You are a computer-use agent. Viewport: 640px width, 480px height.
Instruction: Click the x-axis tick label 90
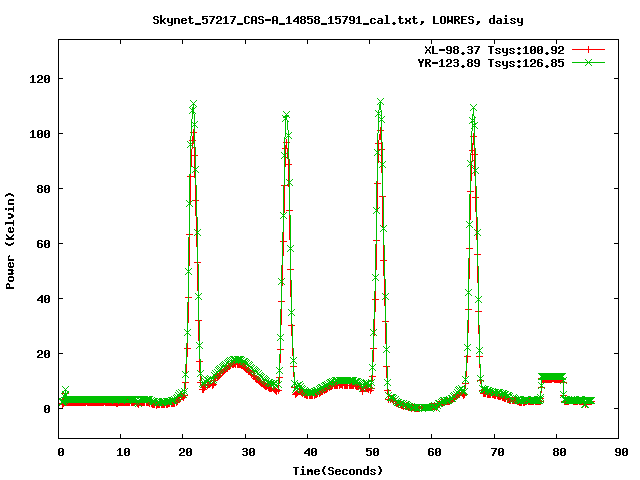[622, 452]
